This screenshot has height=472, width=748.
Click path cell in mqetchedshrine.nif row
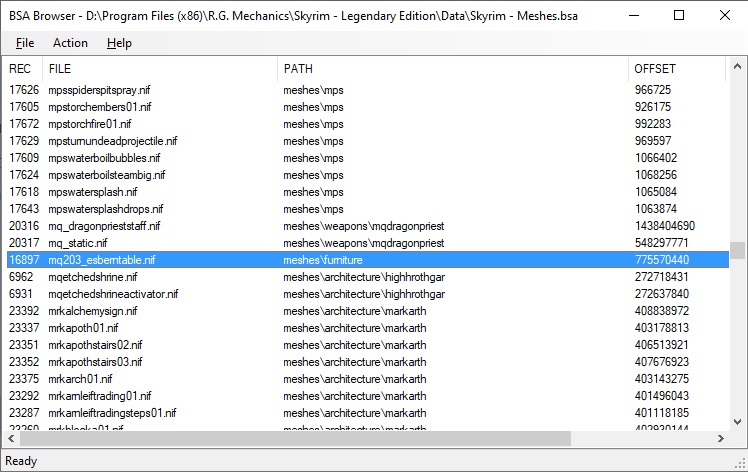(x=364, y=277)
